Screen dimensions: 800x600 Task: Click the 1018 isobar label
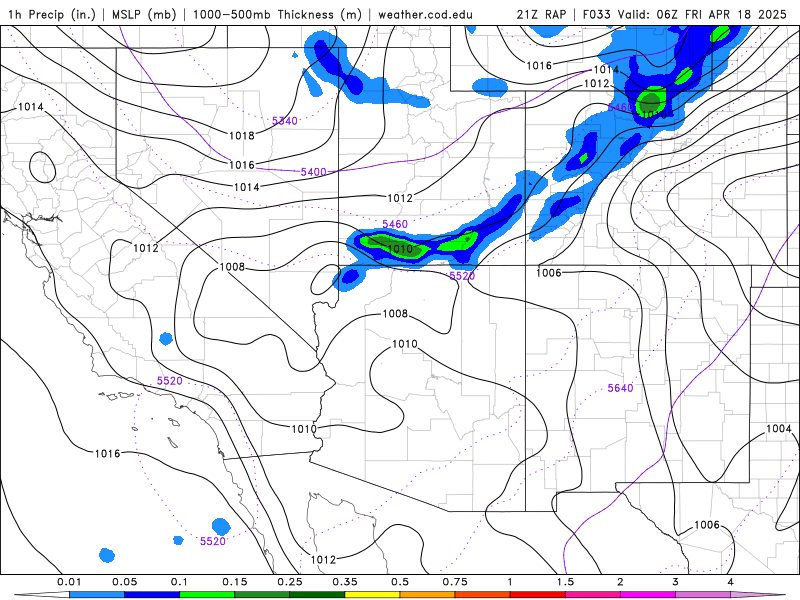click(x=241, y=136)
